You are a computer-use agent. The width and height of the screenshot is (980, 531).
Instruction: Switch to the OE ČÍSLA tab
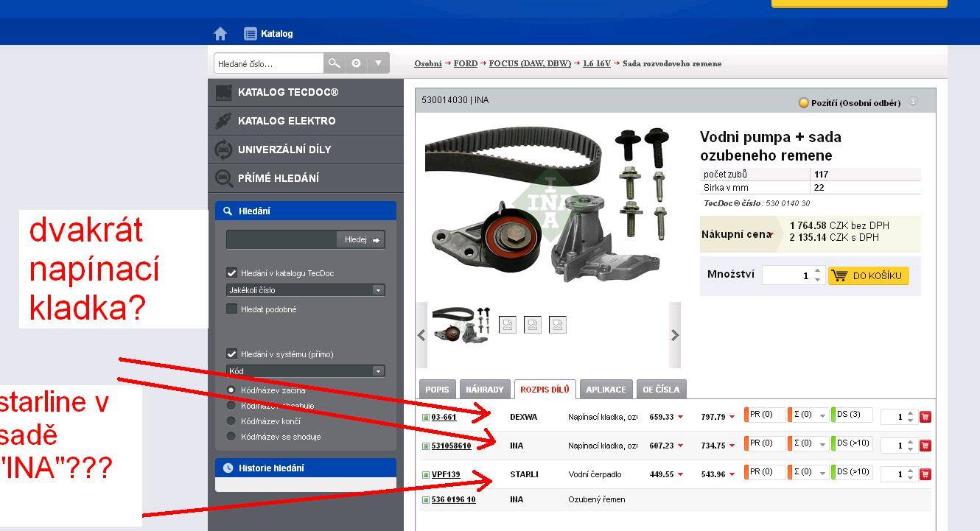point(661,390)
